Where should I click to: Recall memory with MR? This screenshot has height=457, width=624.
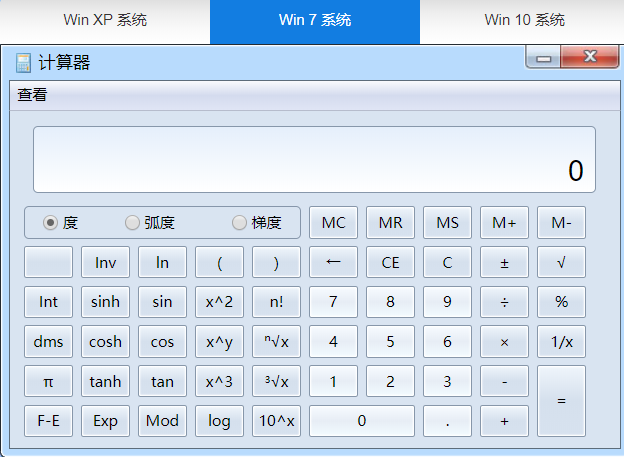390,223
